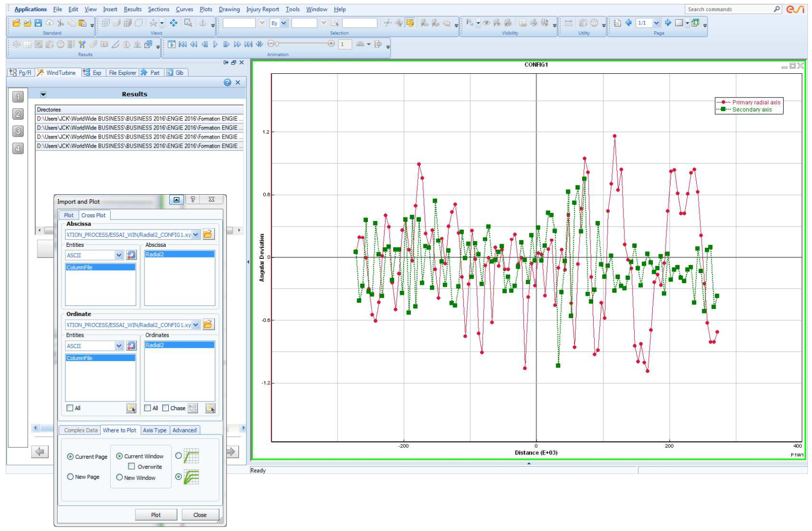Click the anchor icon in Views toolbar
This screenshot has height=531, width=812.
point(203,23)
